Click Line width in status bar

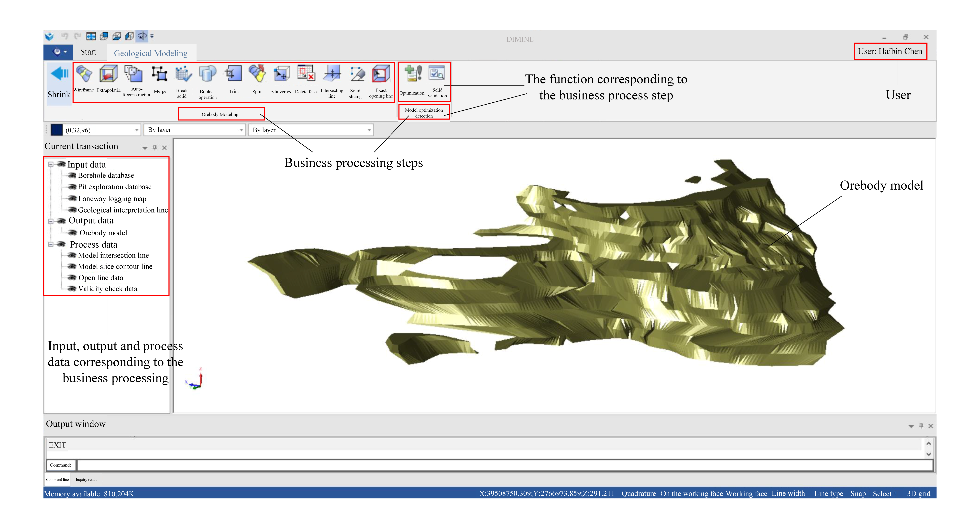click(x=788, y=493)
